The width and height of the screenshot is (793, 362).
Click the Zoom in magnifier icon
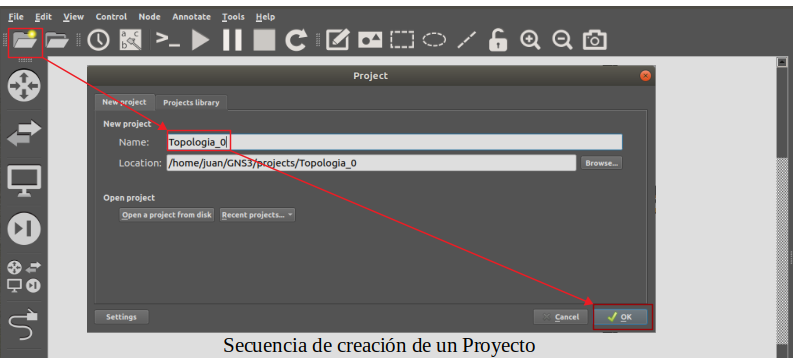tap(530, 40)
